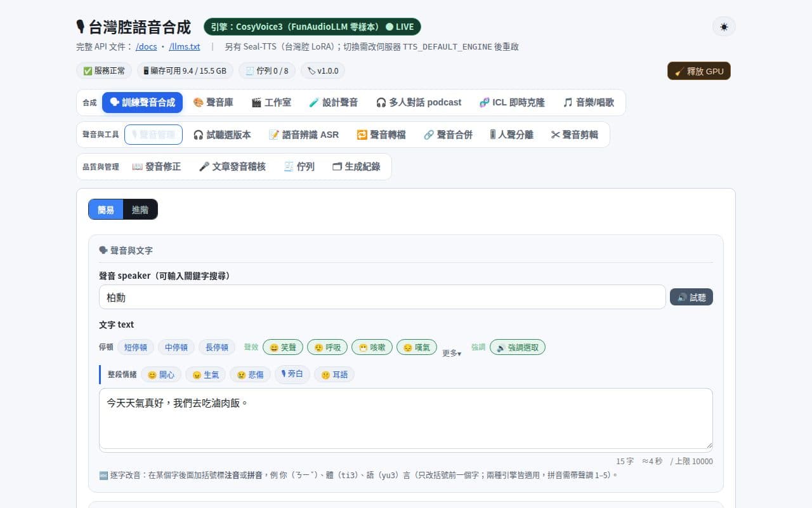
Task: Open the 工作室 tab
Action: [271, 102]
